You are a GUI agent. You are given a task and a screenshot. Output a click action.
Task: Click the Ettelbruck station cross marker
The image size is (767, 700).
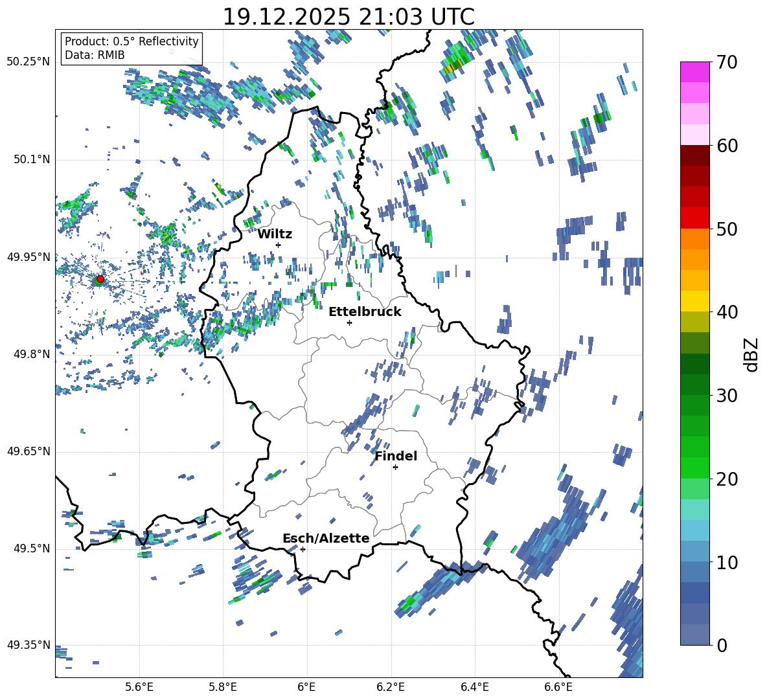[349, 322]
